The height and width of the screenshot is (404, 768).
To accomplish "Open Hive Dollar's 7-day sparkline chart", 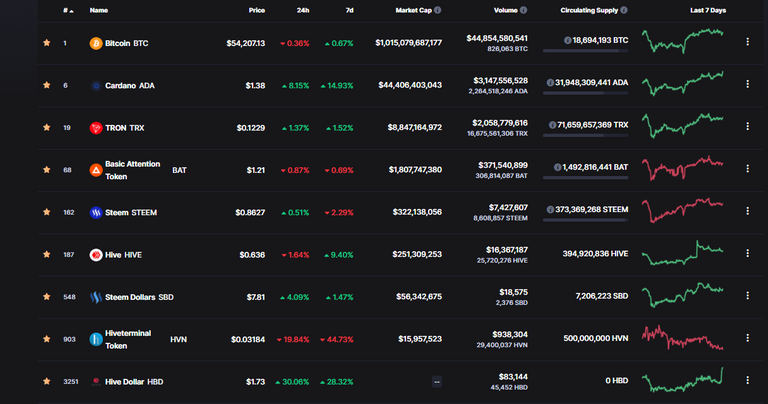I will [x=683, y=380].
